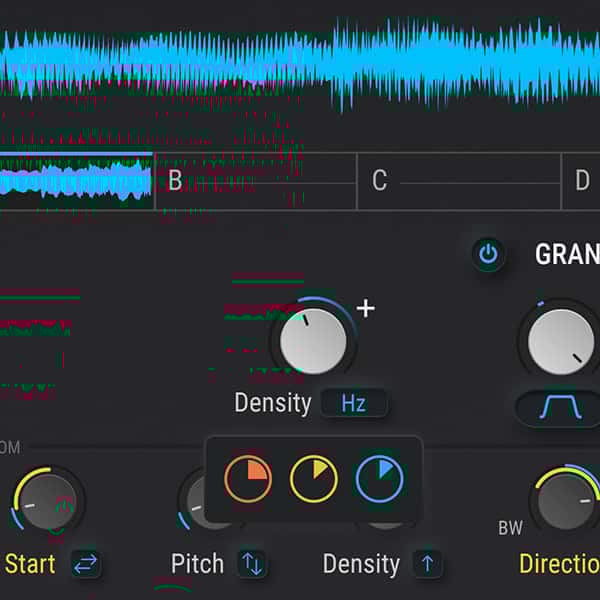This screenshot has width=600, height=600.
Task: Open sample slot D
Action: pyautogui.click(x=582, y=181)
